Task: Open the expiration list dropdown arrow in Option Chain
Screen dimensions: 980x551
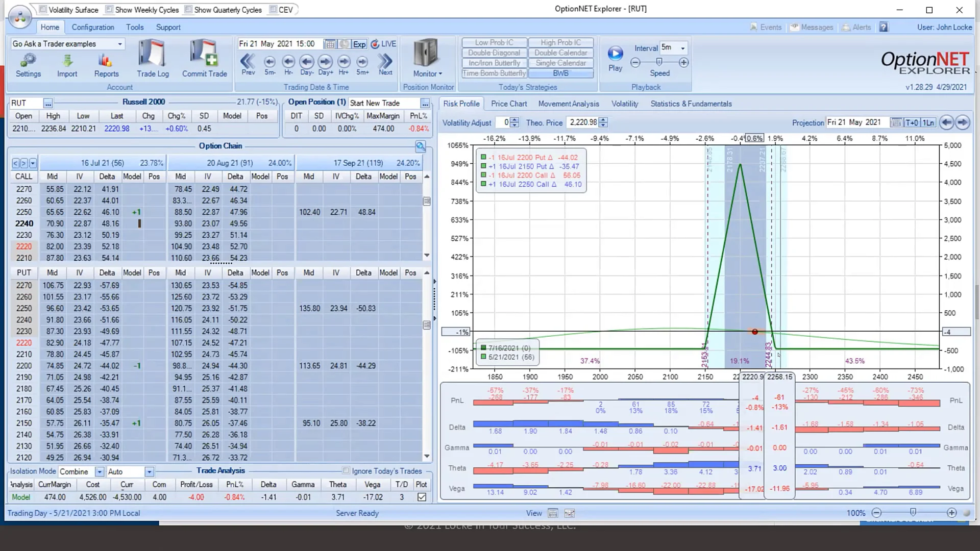Action: pos(33,163)
